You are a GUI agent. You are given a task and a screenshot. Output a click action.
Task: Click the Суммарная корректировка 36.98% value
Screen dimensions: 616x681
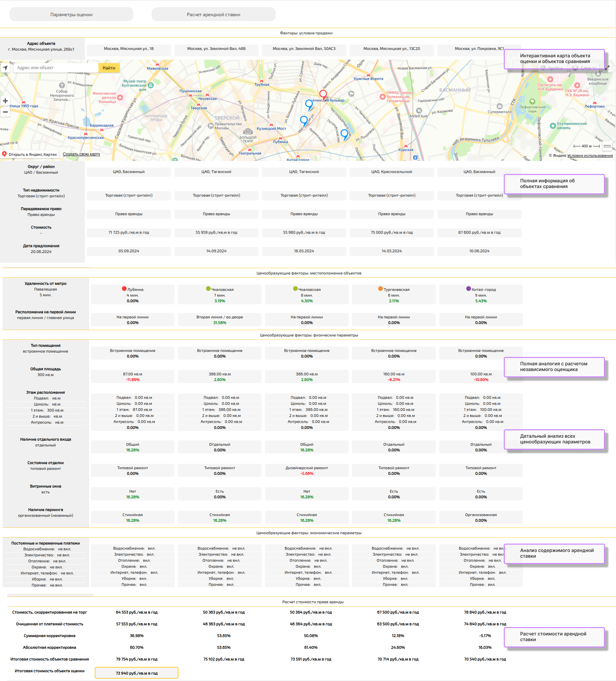pos(137,636)
